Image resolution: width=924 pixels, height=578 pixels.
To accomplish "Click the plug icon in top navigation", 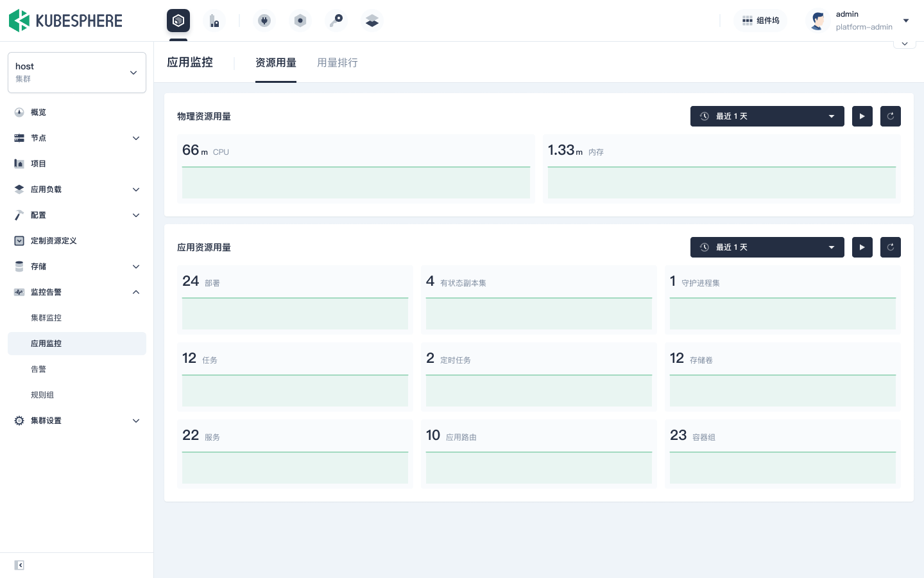I will coord(264,21).
